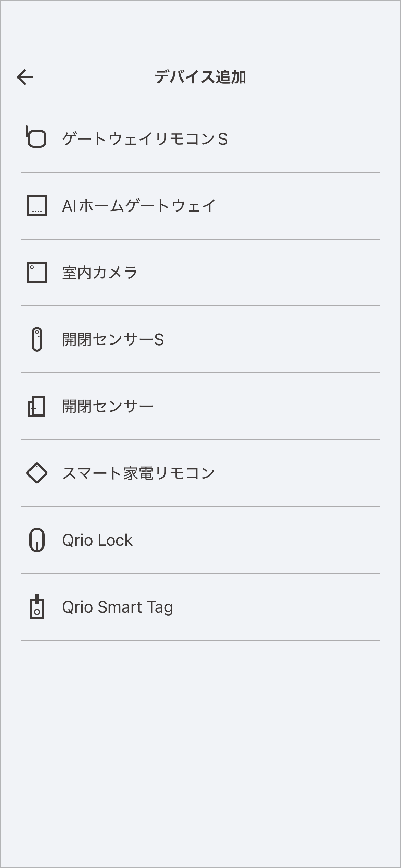
Task: Click the Qrio Lock icon
Action: coord(37,540)
